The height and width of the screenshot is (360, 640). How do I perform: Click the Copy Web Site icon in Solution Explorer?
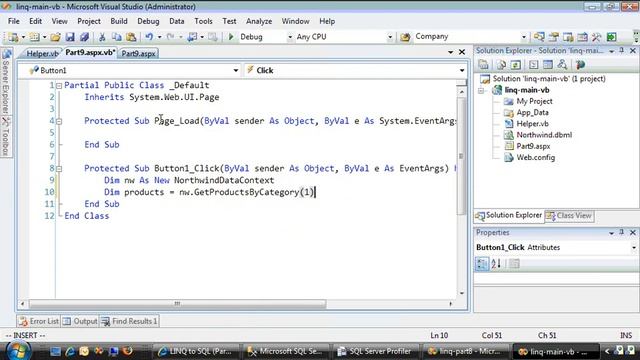point(562,64)
